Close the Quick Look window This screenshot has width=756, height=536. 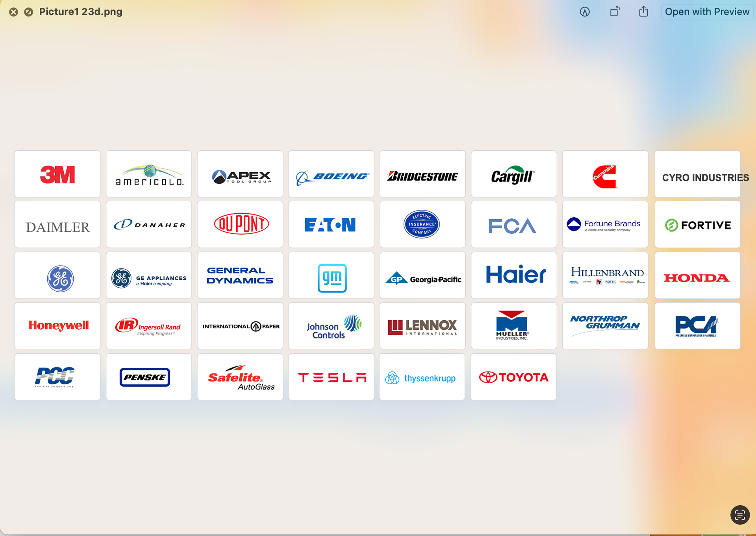[13, 12]
